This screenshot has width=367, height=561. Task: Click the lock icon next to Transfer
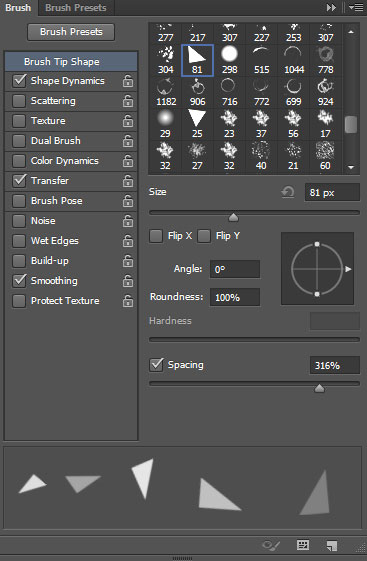click(127, 181)
